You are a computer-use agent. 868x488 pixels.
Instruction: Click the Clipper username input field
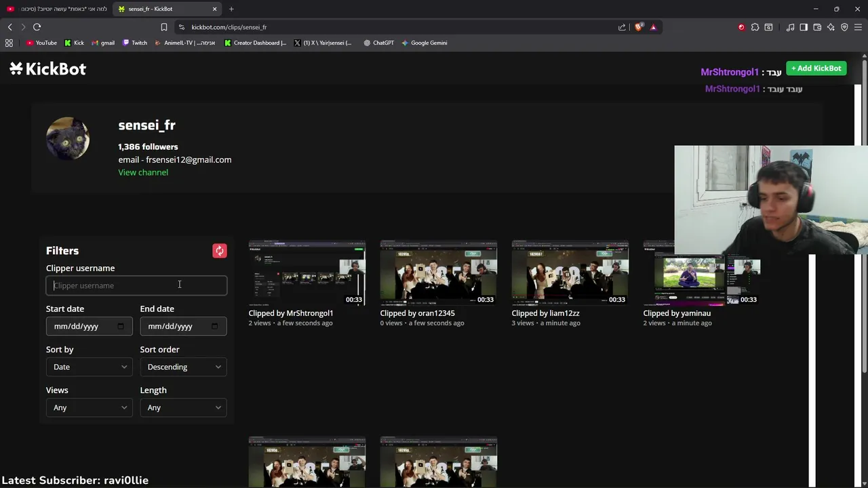[x=136, y=285]
